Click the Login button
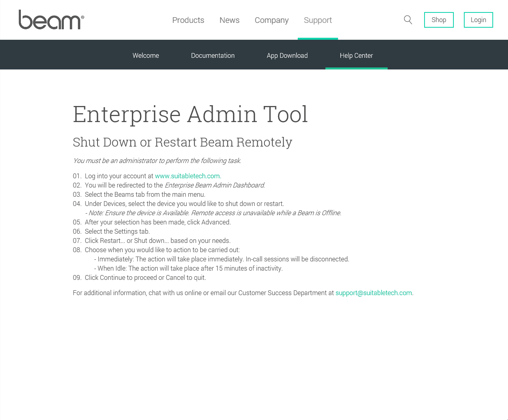 tap(478, 20)
